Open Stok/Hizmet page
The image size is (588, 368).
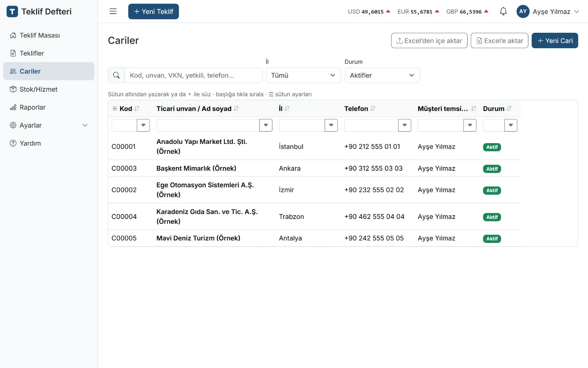coord(49,89)
